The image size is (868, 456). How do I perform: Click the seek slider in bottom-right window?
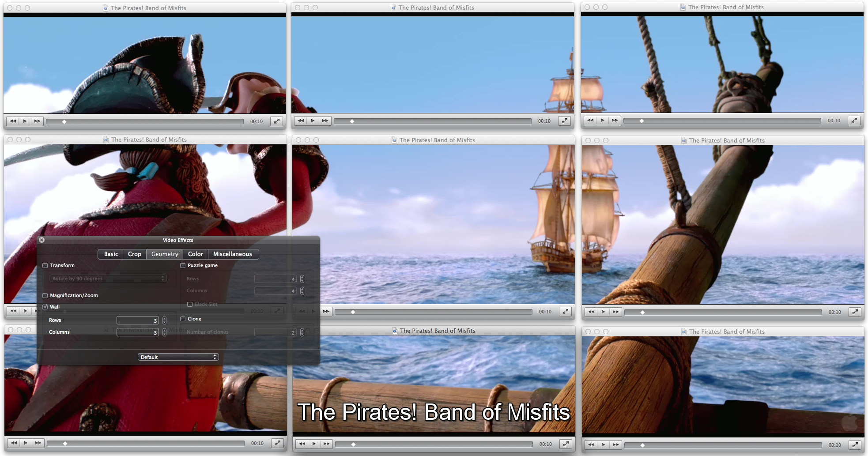coord(723,445)
